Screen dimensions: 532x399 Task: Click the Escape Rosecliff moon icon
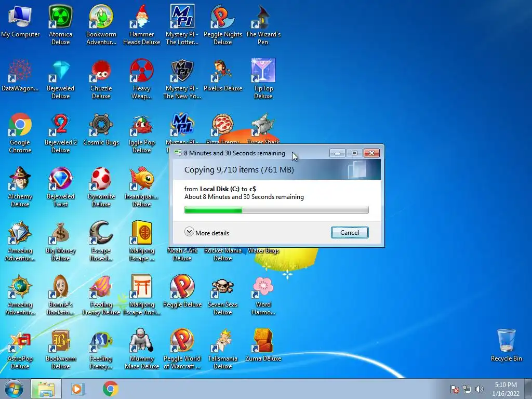coord(101,241)
